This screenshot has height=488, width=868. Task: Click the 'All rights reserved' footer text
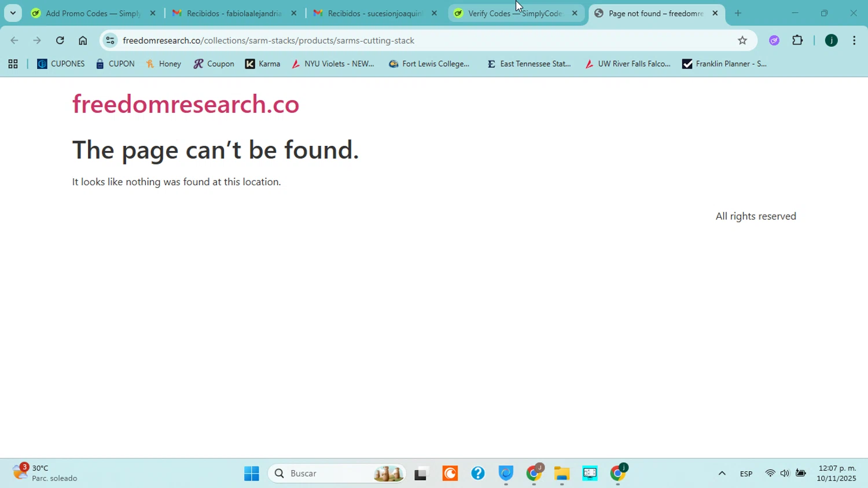[x=756, y=216]
